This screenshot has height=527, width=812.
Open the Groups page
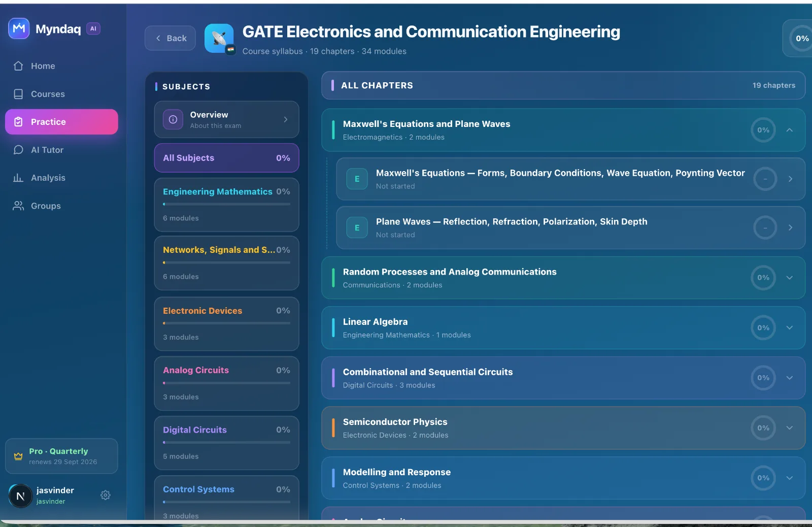pyautogui.click(x=61, y=206)
